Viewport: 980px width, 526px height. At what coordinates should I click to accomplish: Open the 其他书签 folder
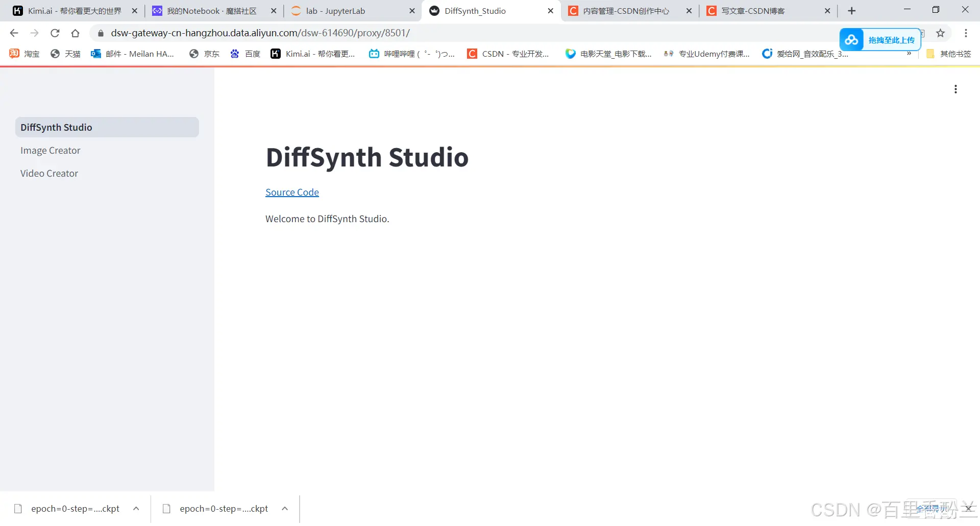(949, 54)
